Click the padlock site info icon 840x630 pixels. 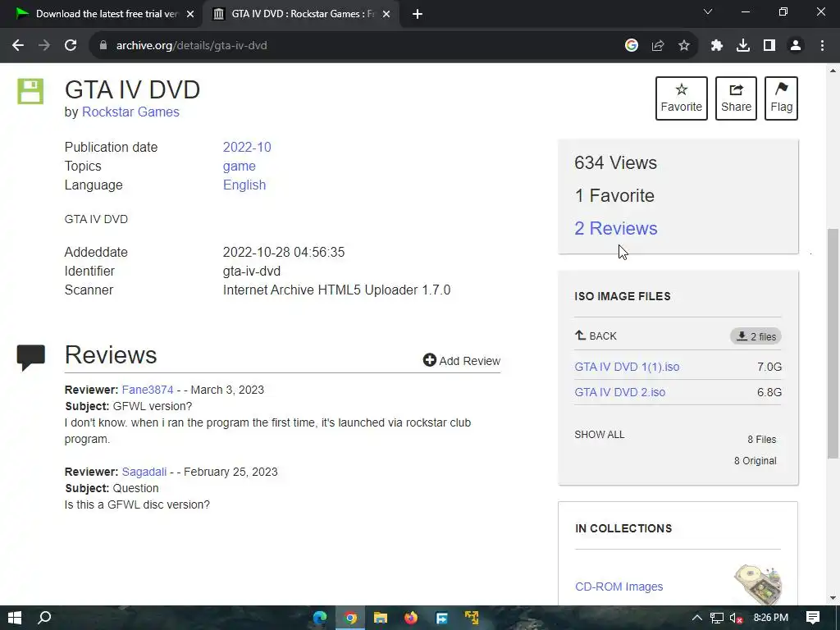click(x=103, y=46)
